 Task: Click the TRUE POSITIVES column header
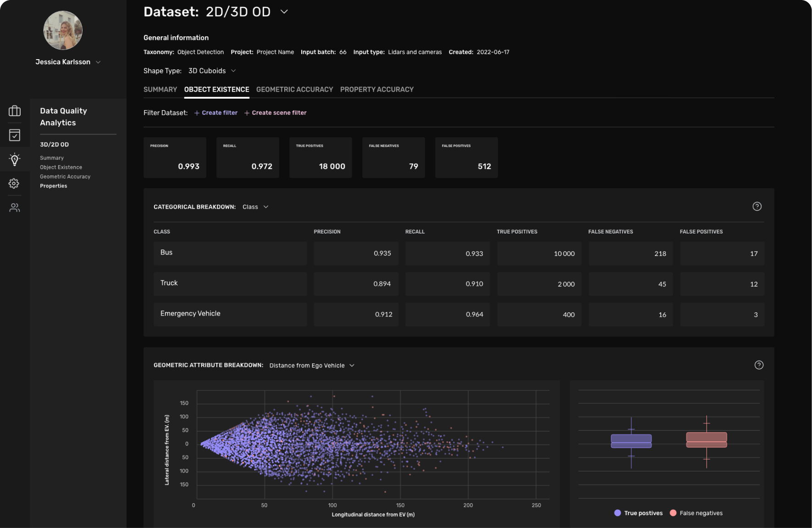point(517,232)
